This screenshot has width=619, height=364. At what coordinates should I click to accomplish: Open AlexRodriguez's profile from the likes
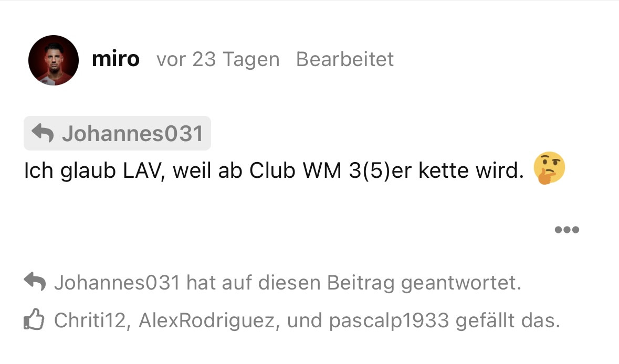[207, 320]
